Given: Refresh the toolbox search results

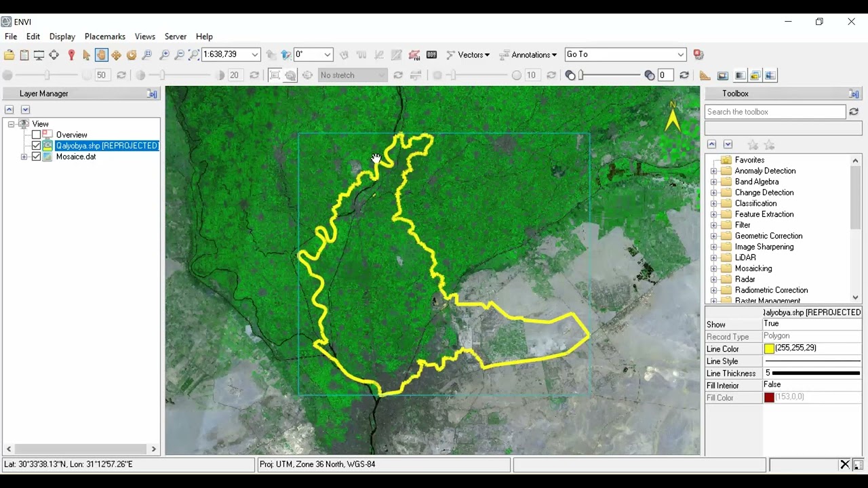Looking at the screenshot, I should pyautogui.click(x=854, y=112).
